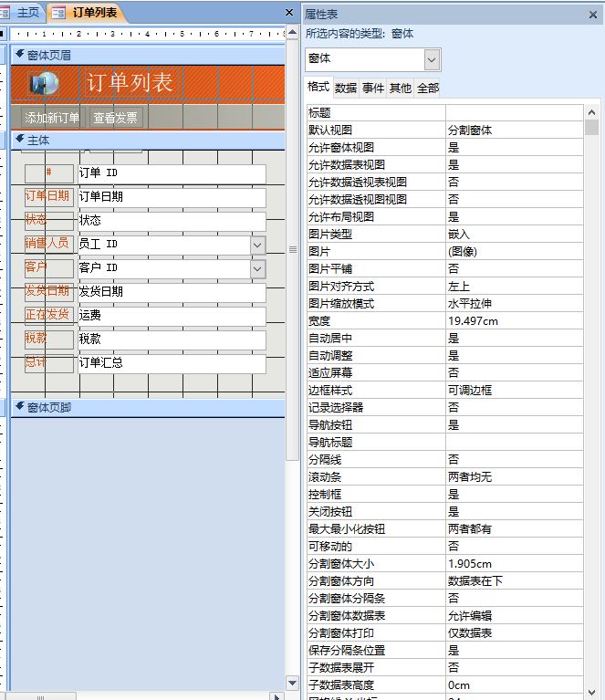
Task: Select the 税款 text box
Action: click(x=172, y=340)
